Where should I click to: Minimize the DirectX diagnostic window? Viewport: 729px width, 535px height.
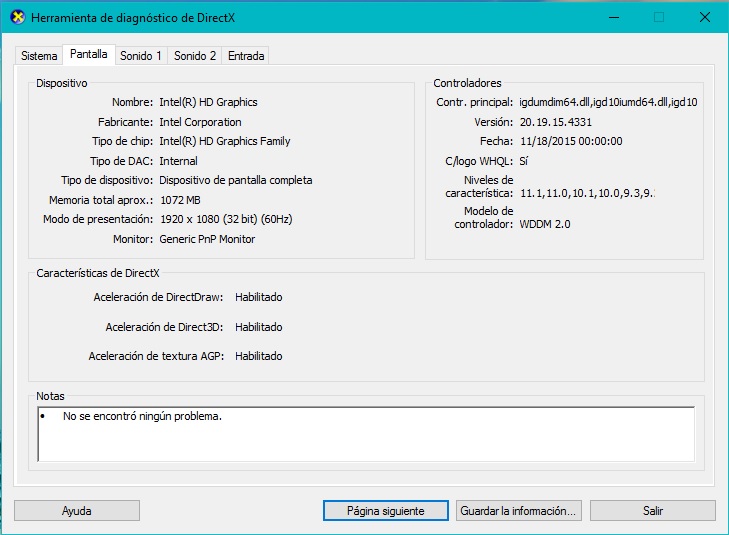(x=614, y=18)
